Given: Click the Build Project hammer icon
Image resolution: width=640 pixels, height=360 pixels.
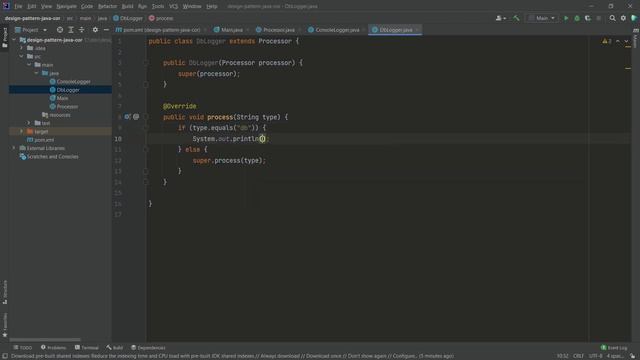Looking at the screenshot, I should click(x=516, y=18).
